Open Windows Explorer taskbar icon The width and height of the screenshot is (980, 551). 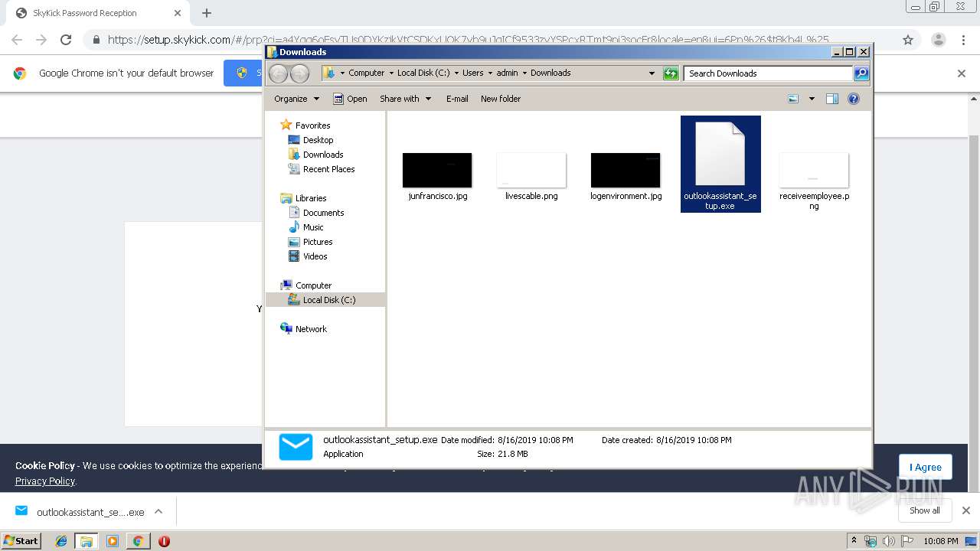[x=87, y=540]
